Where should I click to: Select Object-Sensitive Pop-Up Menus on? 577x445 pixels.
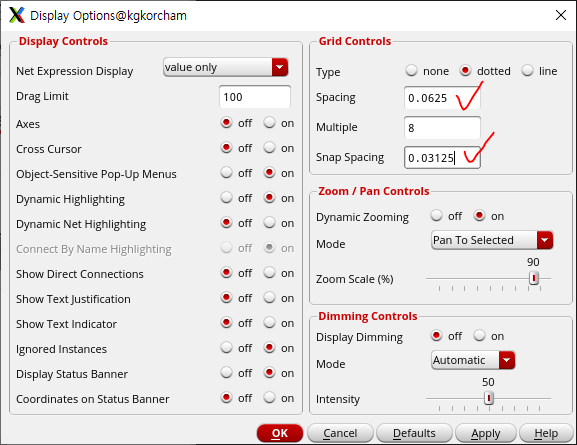(269, 173)
